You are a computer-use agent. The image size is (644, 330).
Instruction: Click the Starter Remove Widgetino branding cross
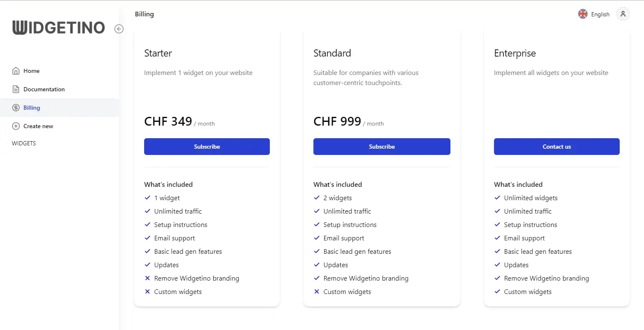coord(147,278)
